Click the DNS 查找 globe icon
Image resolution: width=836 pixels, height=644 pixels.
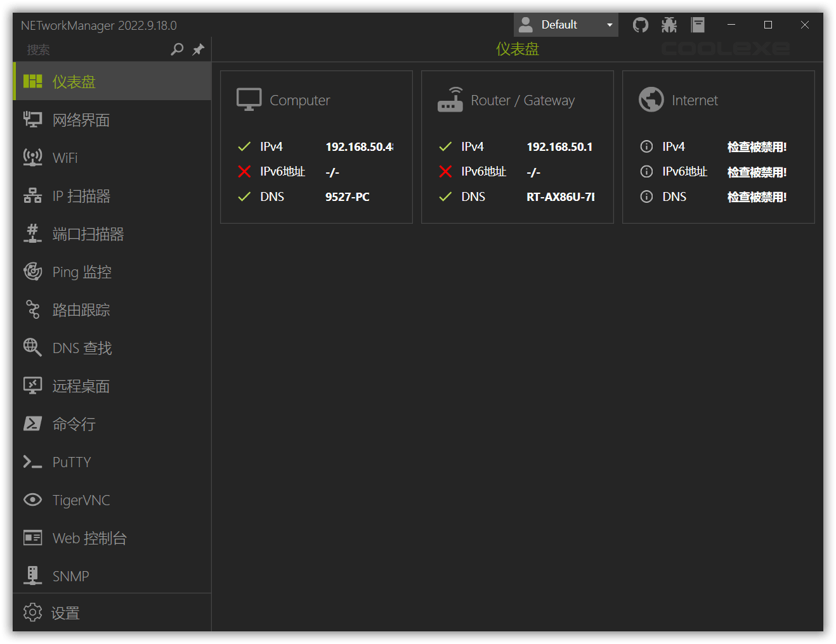tap(32, 347)
